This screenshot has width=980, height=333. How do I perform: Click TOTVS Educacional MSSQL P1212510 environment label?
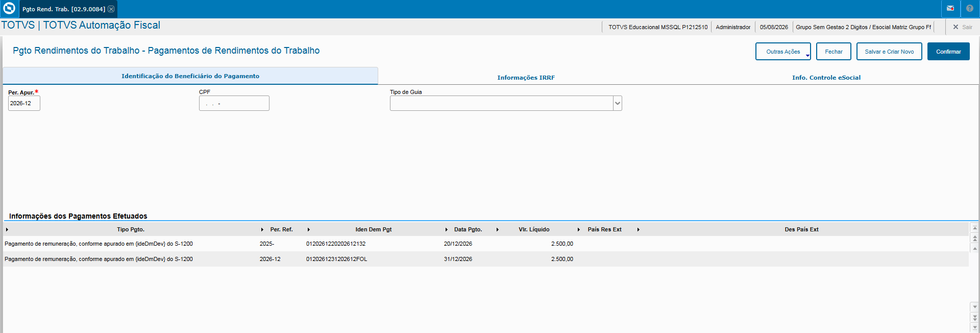click(658, 27)
